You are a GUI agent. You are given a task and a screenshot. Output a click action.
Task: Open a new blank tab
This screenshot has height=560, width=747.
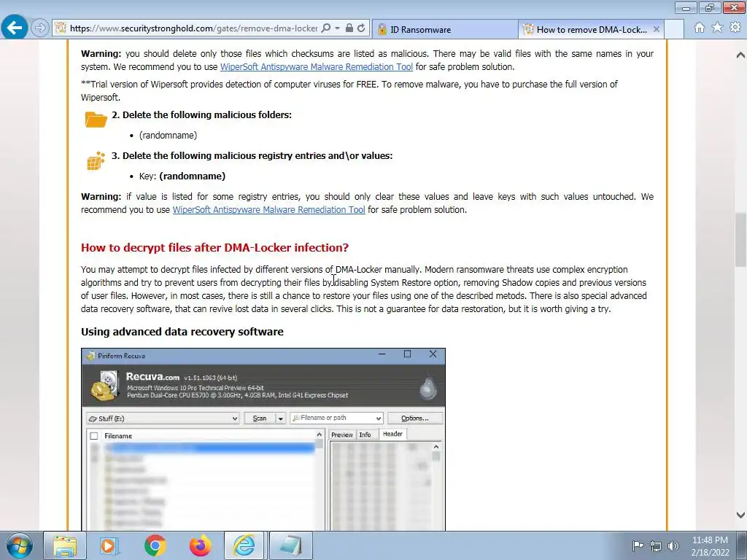(674, 29)
